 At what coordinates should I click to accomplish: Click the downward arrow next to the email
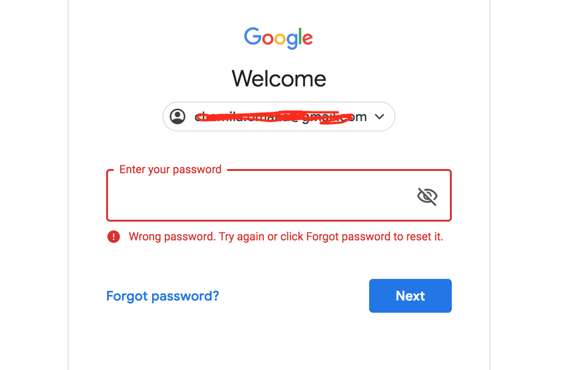pyautogui.click(x=379, y=116)
